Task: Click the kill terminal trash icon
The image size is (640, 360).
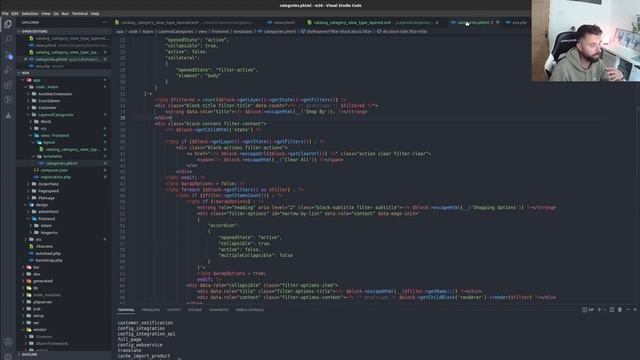Action: pyautogui.click(x=620, y=310)
